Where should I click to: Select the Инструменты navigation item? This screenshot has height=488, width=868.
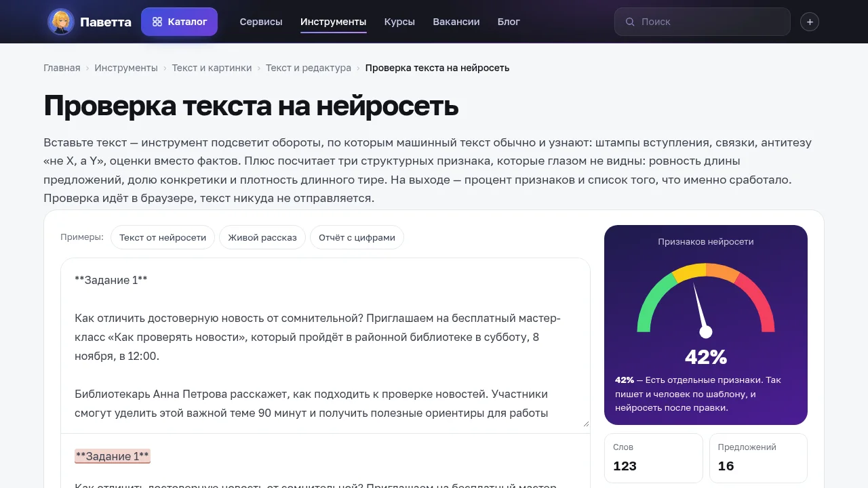click(x=333, y=22)
